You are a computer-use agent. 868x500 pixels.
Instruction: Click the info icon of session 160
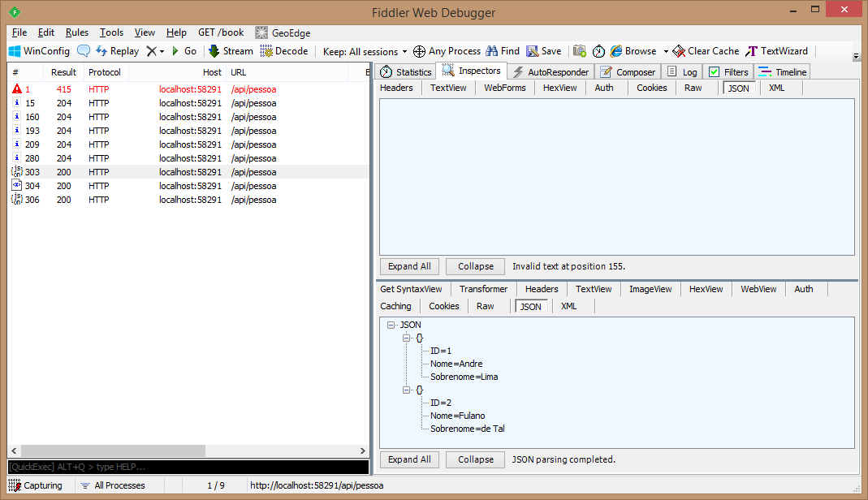[16, 117]
